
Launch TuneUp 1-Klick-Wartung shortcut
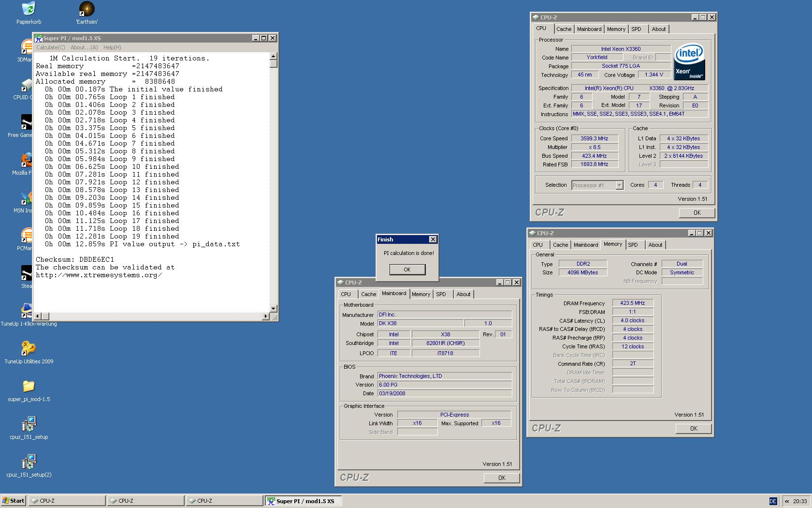(26, 311)
